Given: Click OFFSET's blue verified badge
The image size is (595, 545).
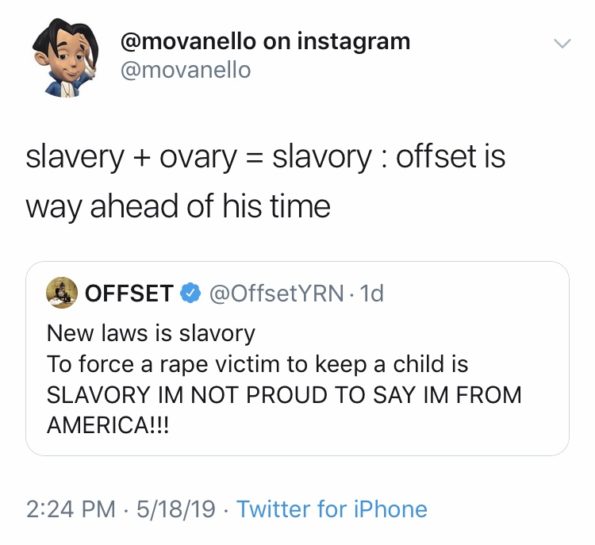Looking at the screenshot, I should [x=190, y=293].
